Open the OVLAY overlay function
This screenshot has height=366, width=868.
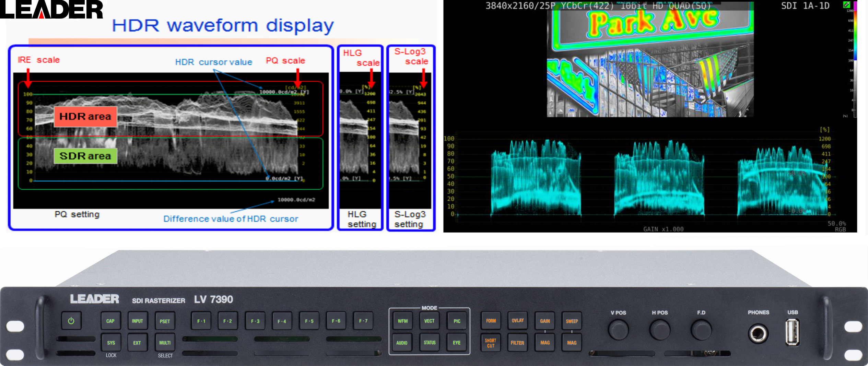coord(517,321)
